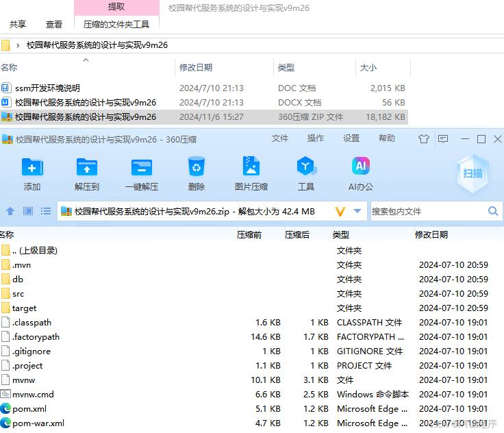The image size is (504, 433).
Task: Click the 提取 contextual tab
Action: pos(116,7)
